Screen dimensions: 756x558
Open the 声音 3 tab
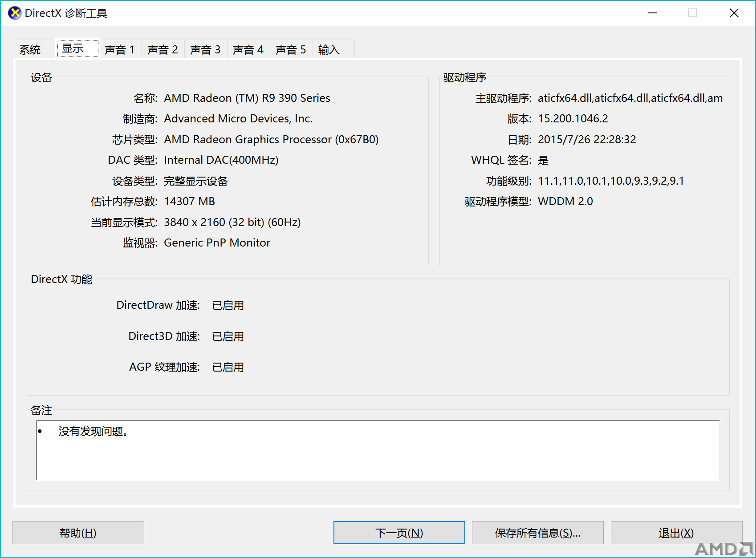[206, 49]
